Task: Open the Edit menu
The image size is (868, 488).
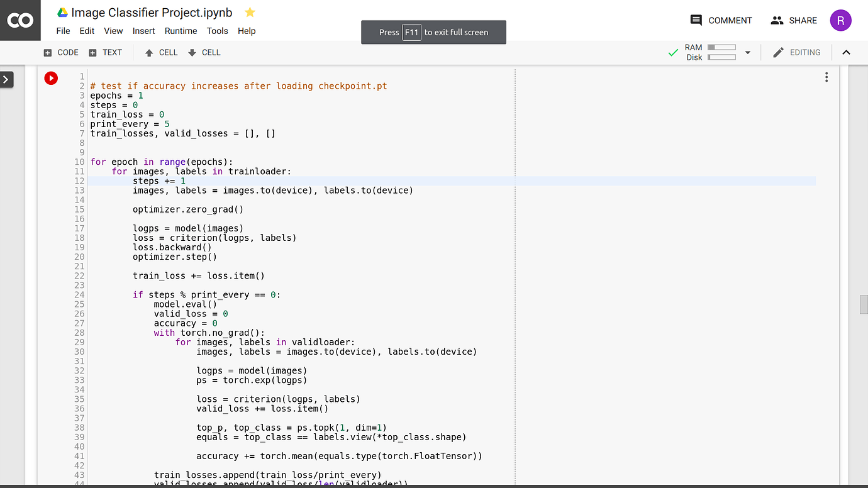Action: point(87,31)
